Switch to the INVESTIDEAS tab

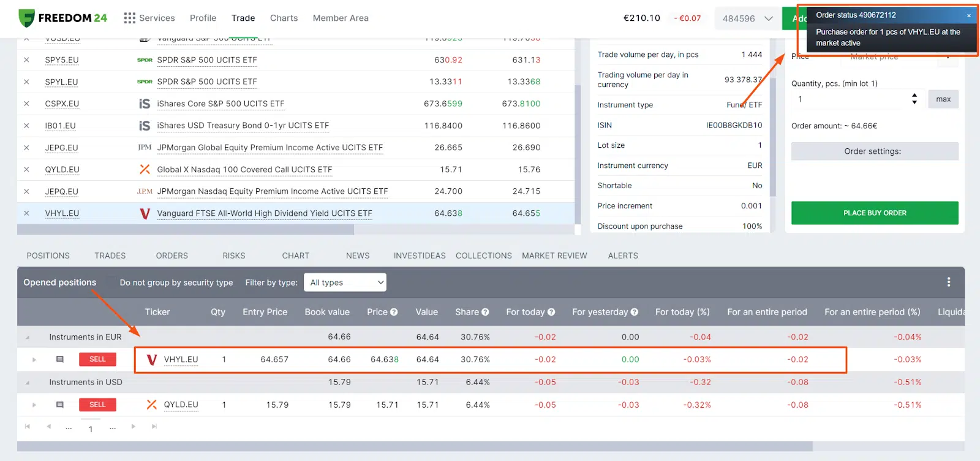(x=420, y=256)
